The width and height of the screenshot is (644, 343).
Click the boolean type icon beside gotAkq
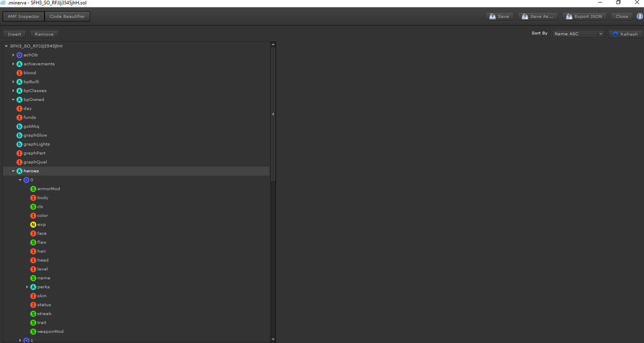coord(19,126)
